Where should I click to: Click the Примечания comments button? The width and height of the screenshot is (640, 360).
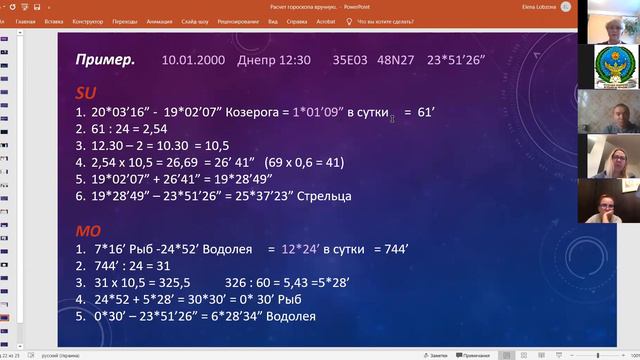[x=472, y=356]
